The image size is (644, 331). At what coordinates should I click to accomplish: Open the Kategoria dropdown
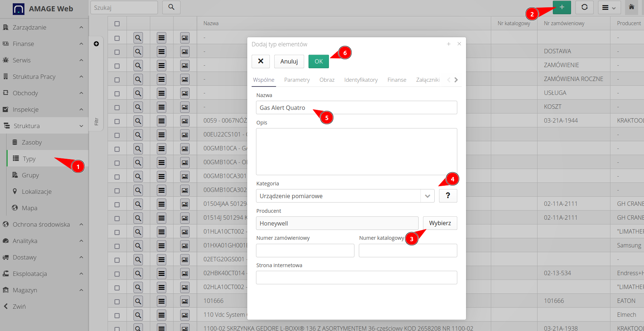point(427,196)
